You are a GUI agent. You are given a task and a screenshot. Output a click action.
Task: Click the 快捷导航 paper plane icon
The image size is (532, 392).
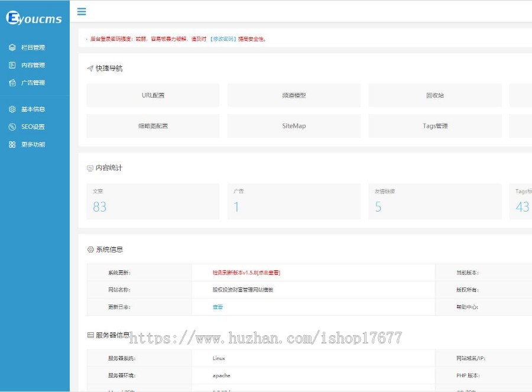pyautogui.click(x=90, y=69)
